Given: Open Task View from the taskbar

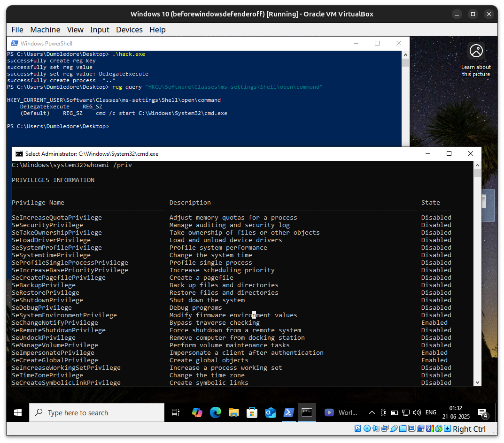Looking at the screenshot, I should [x=176, y=412].
